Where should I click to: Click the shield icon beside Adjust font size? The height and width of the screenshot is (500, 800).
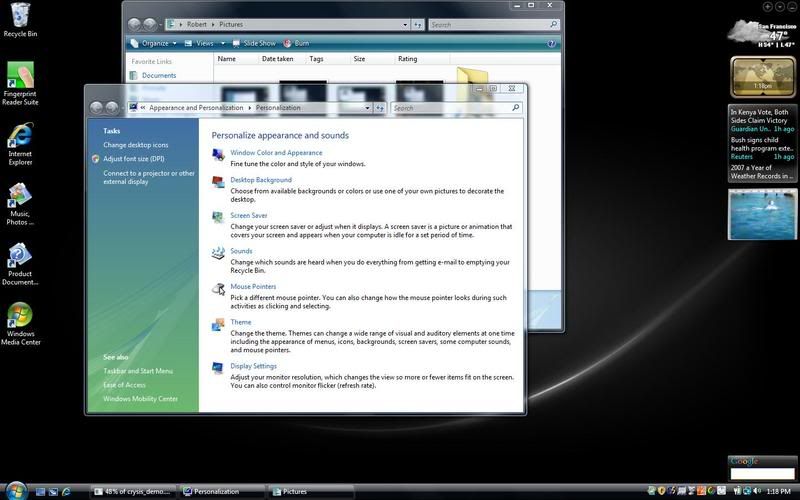point(95,159)
